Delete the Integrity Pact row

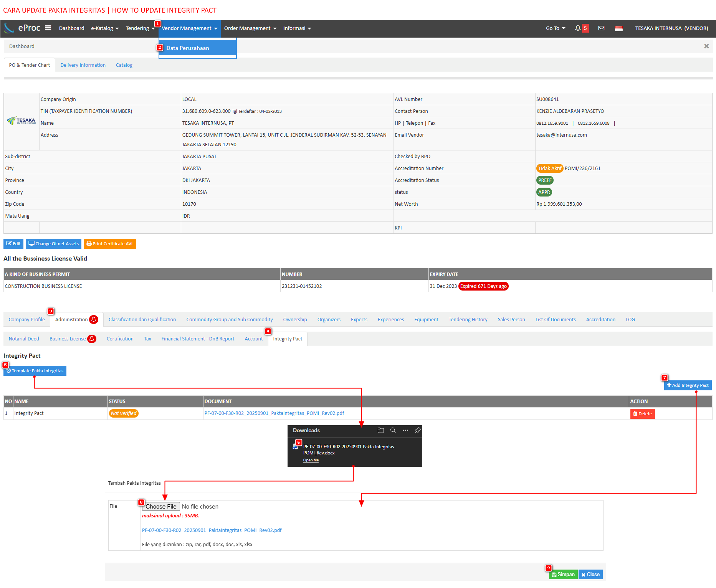coord(642,414)
